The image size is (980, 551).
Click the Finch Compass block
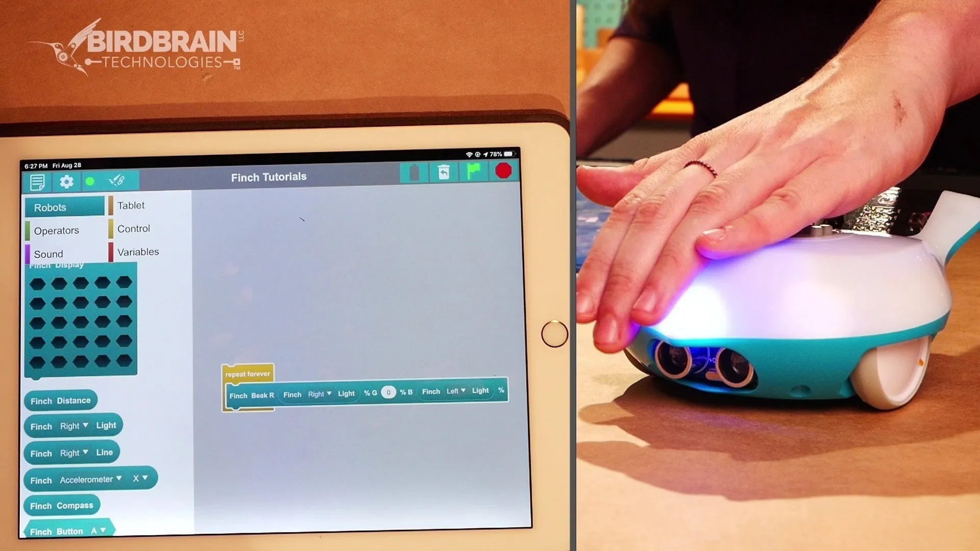click(62, 505)
